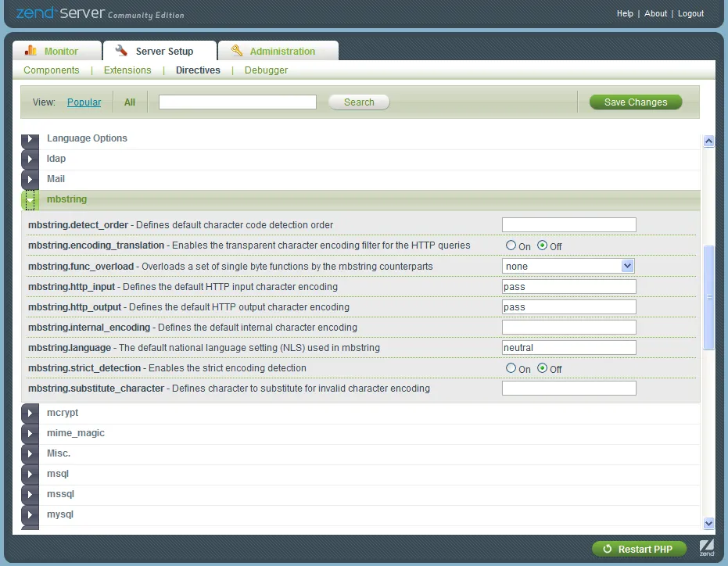Viewport: 728px width, 566px height.
Task: Collapse the mbstring section
Action: [30, 199]
